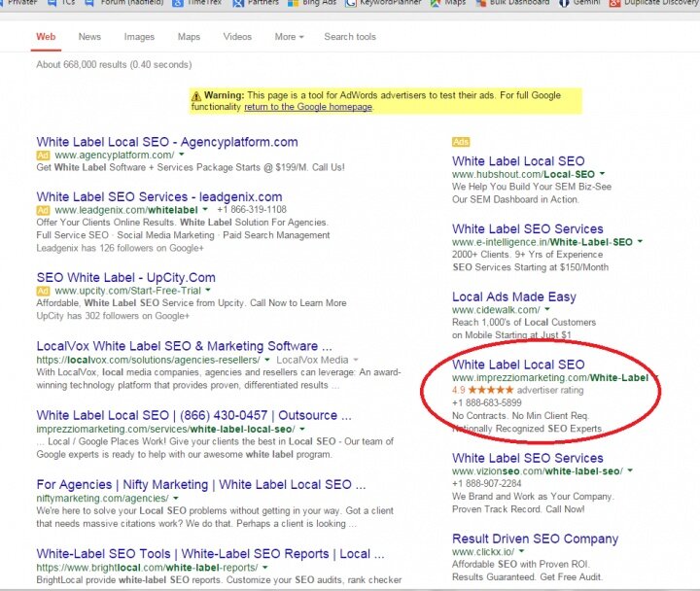
Task: Open Local Ads Made Easy ad
Action: 514,296
